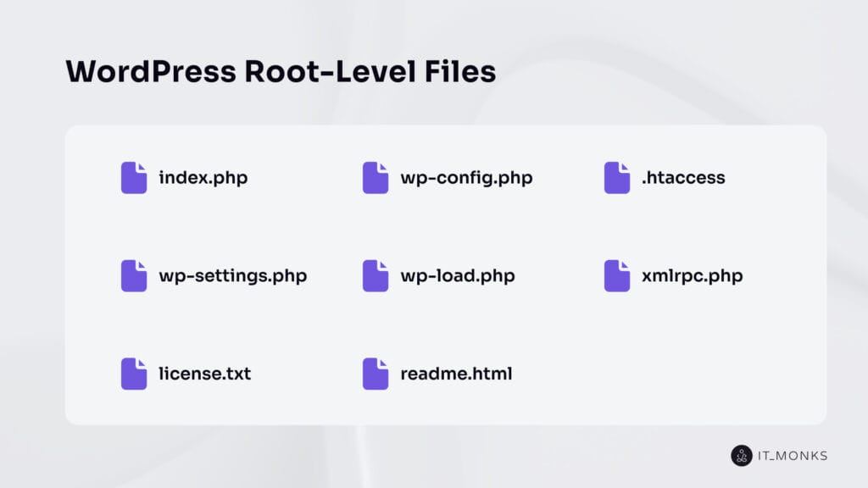Click the license.txt file icon
868x488 pixels.
(134, 374)
